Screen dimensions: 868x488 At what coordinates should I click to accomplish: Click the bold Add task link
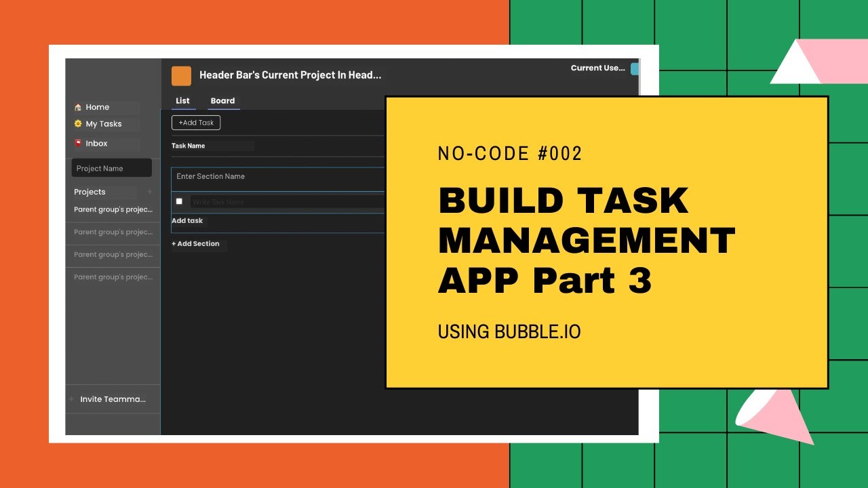(x=187, y=221)
